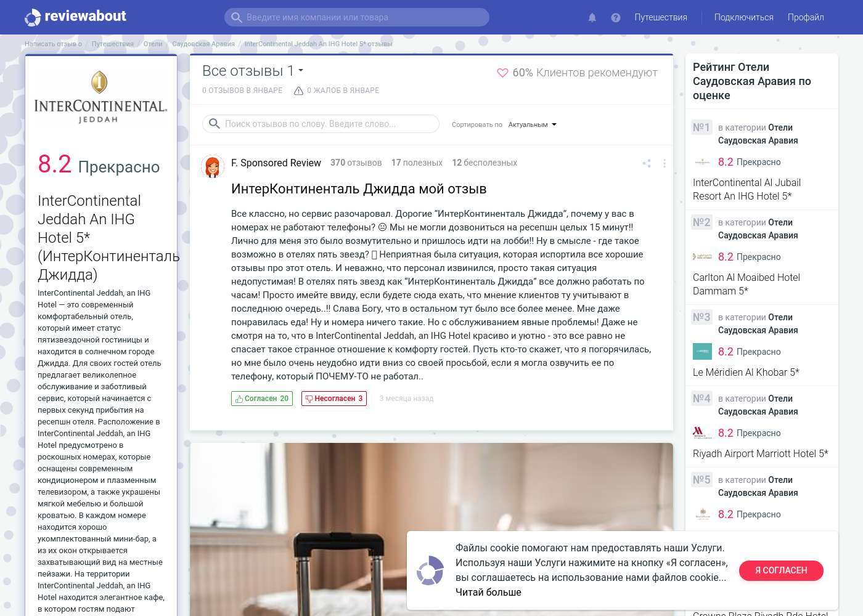The image size is (863, 616).
Task: Click the cookie banner circular icon
Action: click(x=430, y=570)
